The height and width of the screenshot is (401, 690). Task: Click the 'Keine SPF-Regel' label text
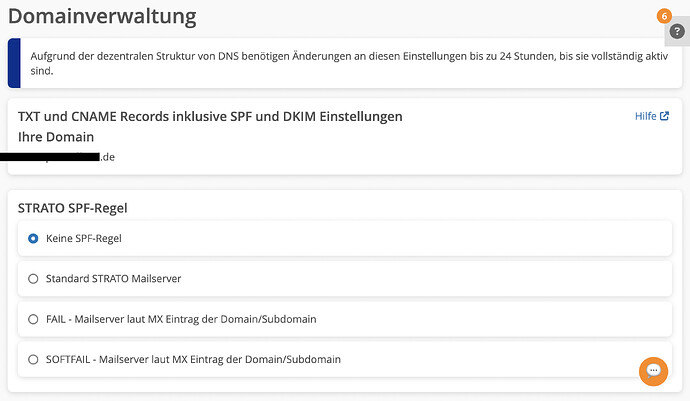(x=83, y=238)
